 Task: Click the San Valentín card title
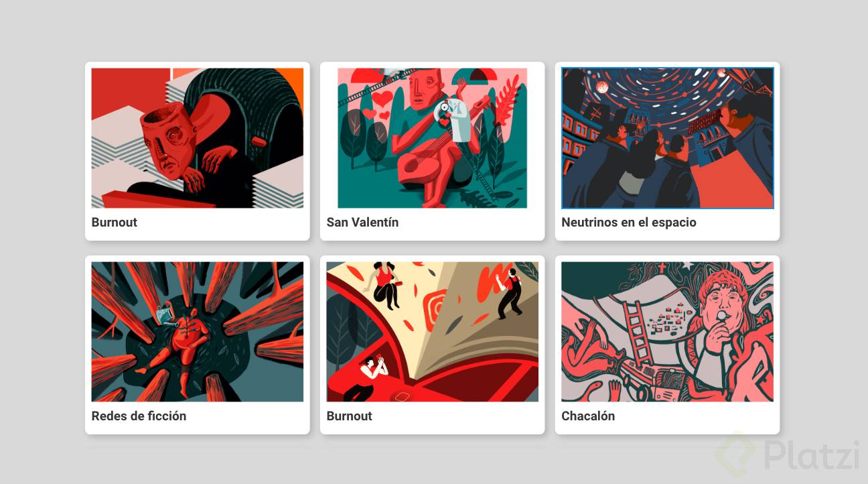362,223
